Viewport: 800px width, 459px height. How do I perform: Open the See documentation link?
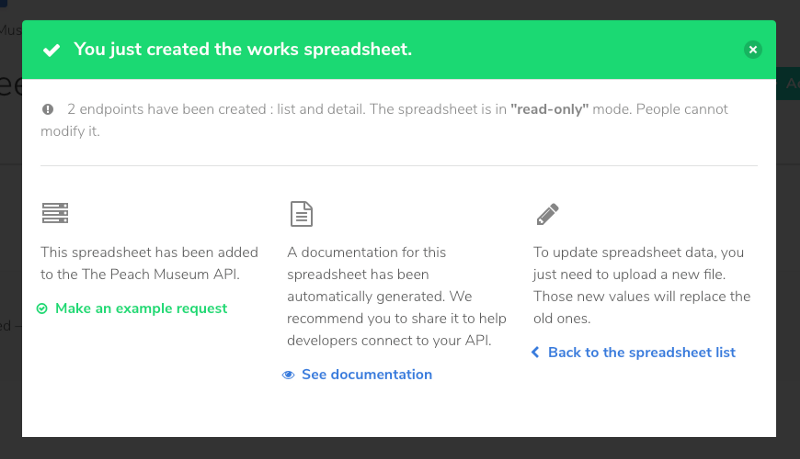[x=367, y=374]
